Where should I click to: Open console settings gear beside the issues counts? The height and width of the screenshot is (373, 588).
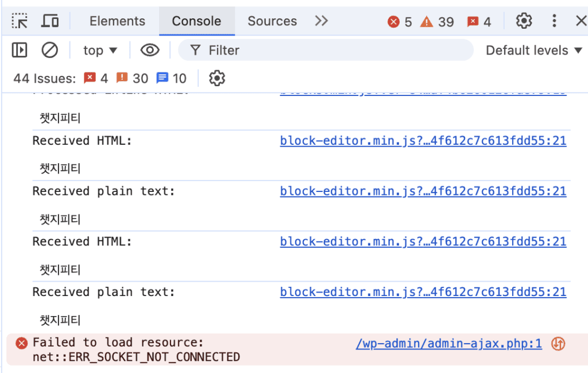(216, 78)
